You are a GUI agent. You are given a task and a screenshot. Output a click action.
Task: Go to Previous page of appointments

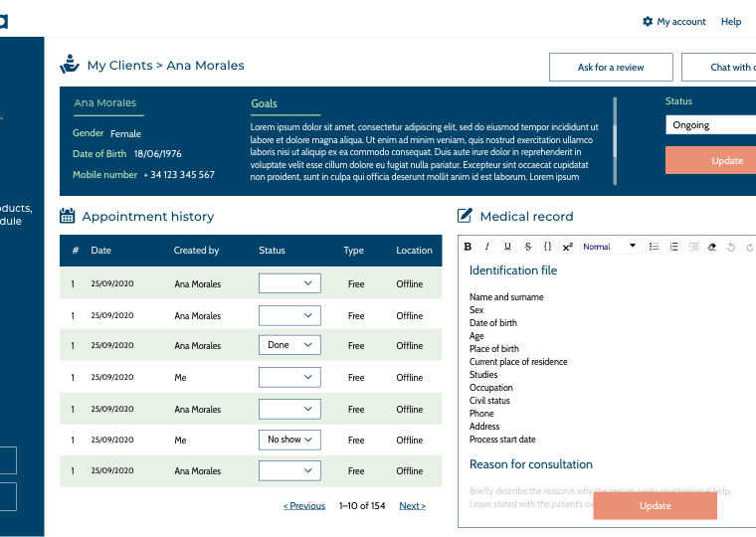[x=304, y=506]
